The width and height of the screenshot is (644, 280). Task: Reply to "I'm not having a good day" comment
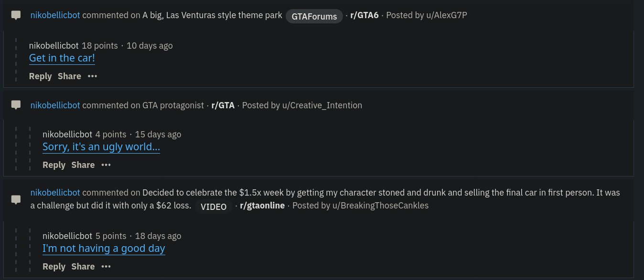click(x=54, y=267)
